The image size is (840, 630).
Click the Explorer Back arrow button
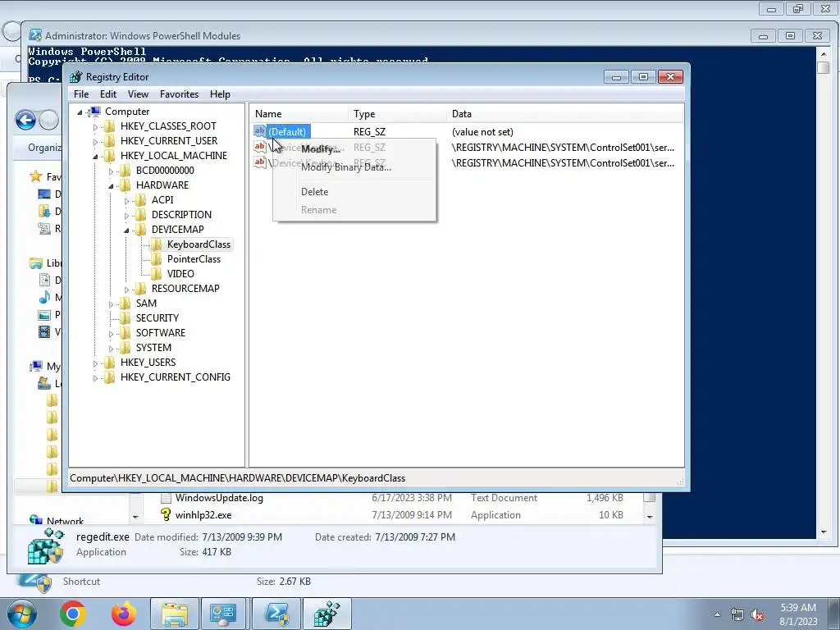[25, 120]
